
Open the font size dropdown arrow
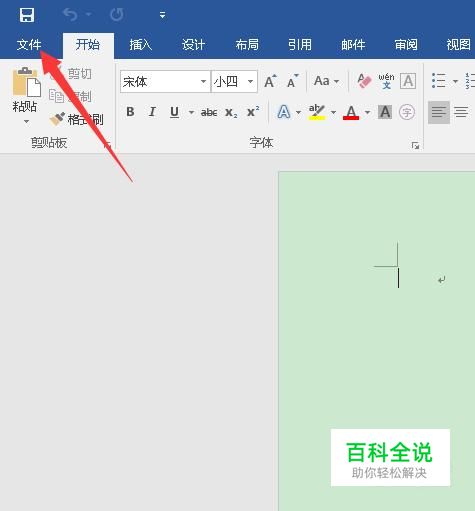pyautogui.click(x=250, y=82)
